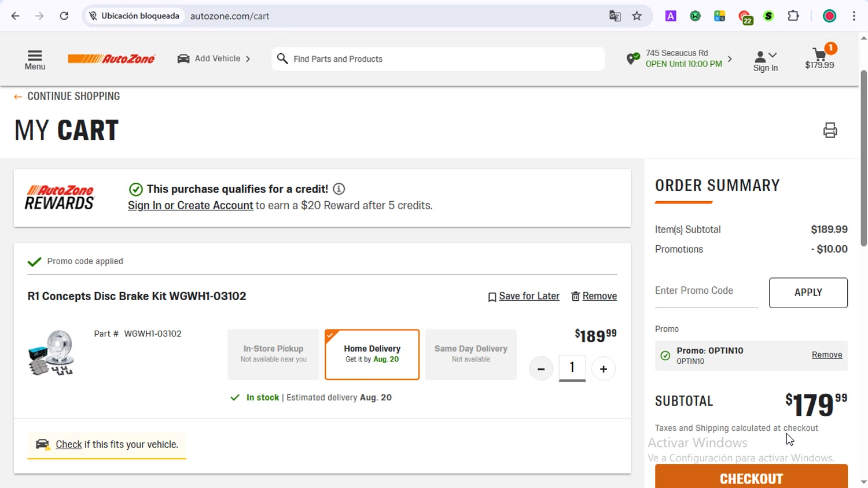This screenshot has height=488, width=868.
Task: Open the hamburger Menu
Action: click(35, 60)
